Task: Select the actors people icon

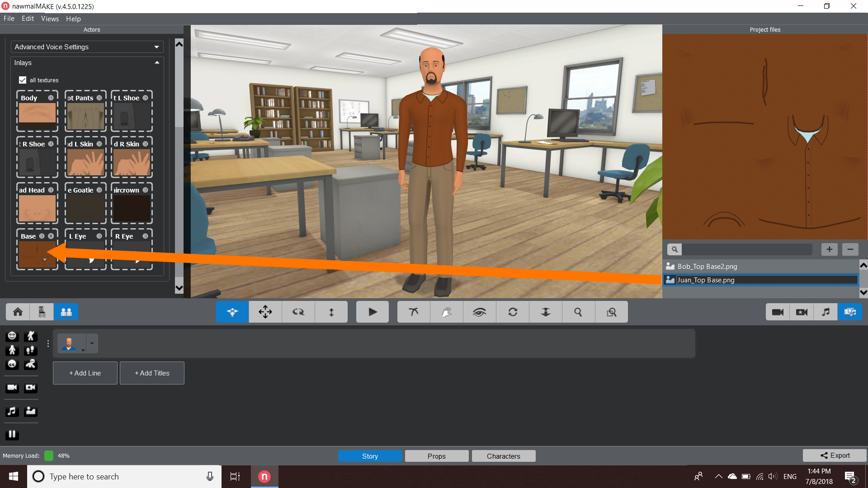Action: click(x=66, y=312)
